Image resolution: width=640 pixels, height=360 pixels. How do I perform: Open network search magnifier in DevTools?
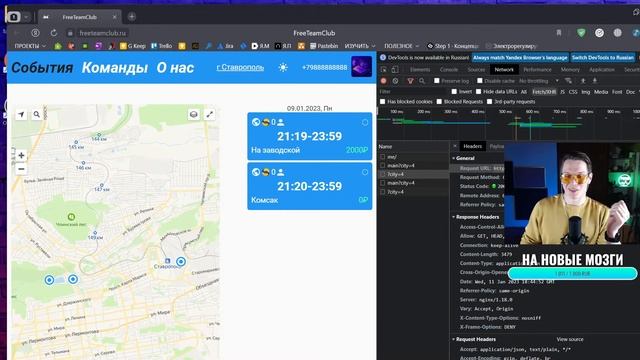click(x=422, y=81)
